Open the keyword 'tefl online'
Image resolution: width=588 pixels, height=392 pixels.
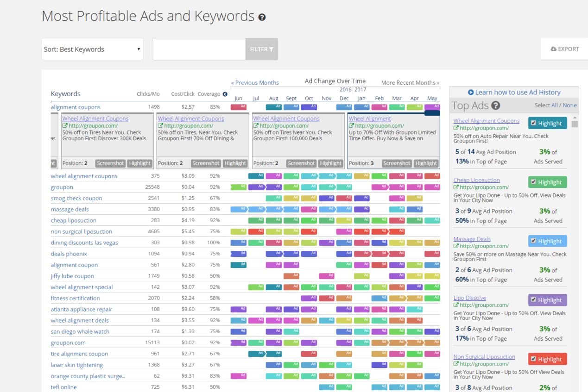pos(64,387)
